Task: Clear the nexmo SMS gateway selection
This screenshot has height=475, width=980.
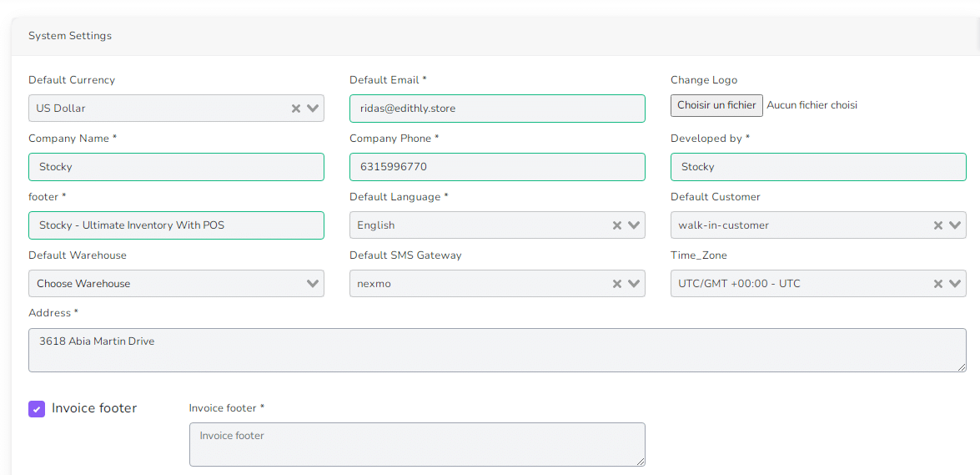Action: point(617,284)
